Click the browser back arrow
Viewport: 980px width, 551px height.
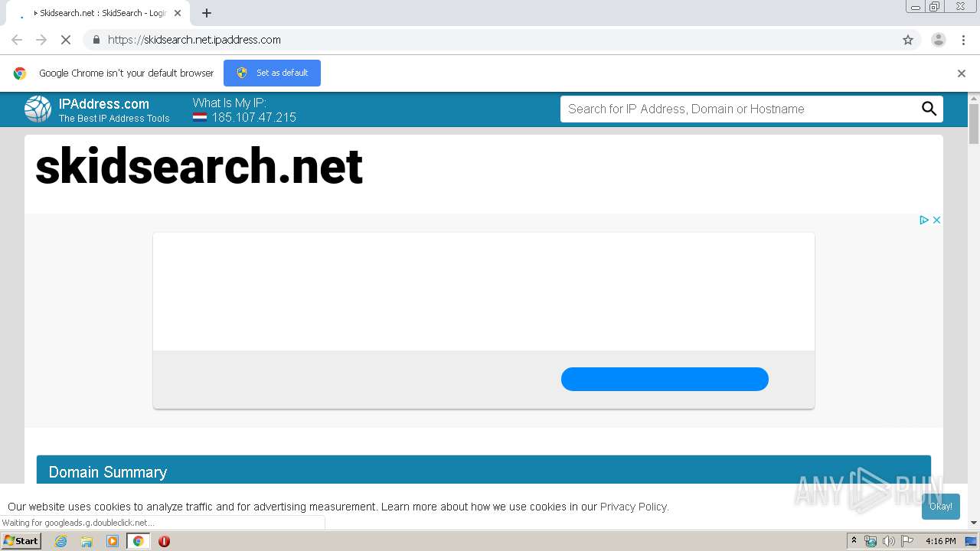tap(17, 40)
